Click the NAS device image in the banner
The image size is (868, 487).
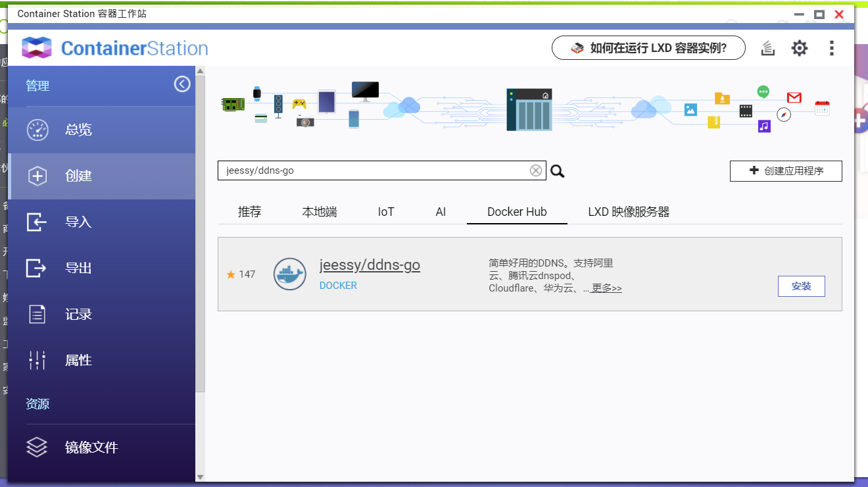tap(529, 110)
